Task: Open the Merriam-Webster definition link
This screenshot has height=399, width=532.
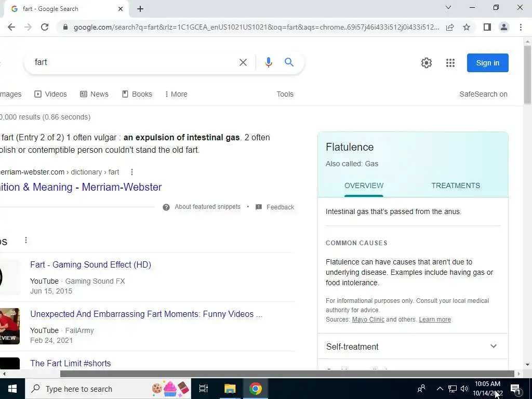Action: (x=81, y=187)
